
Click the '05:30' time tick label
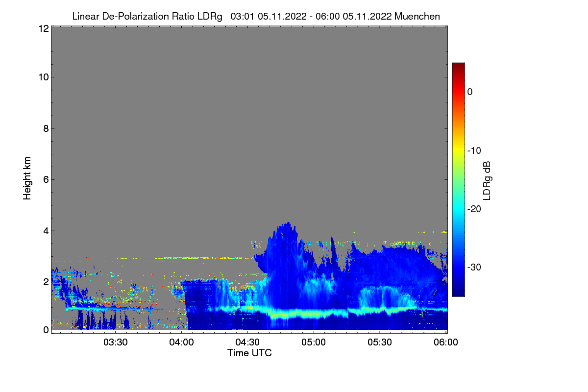tap(380, 342)
